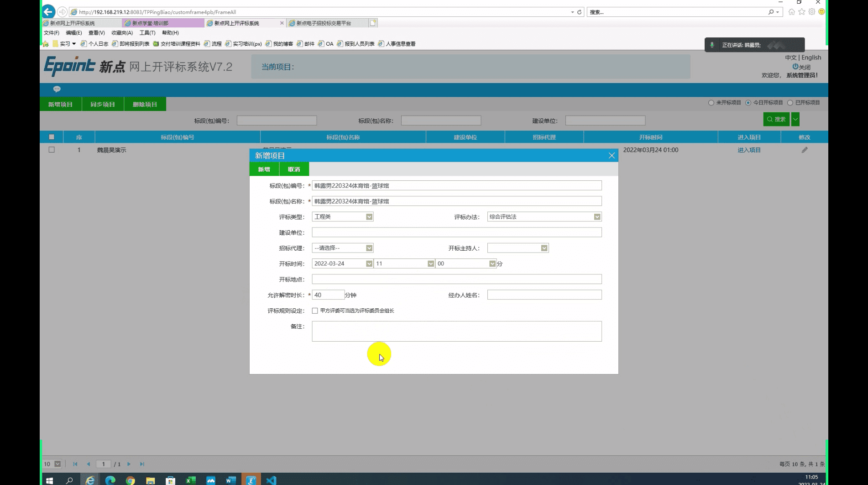Click the power icon next to 关闭
Screen dimensions: 868x485
pyautogui.click(x=795, y=67)
